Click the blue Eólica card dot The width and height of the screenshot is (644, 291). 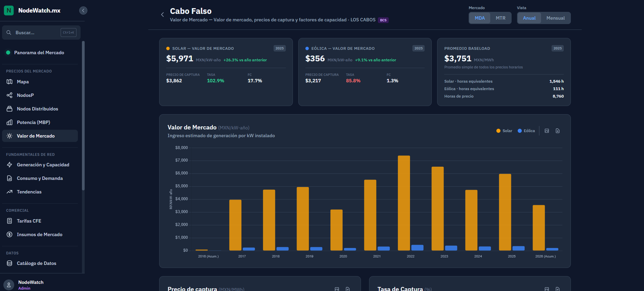click(307, 48)
